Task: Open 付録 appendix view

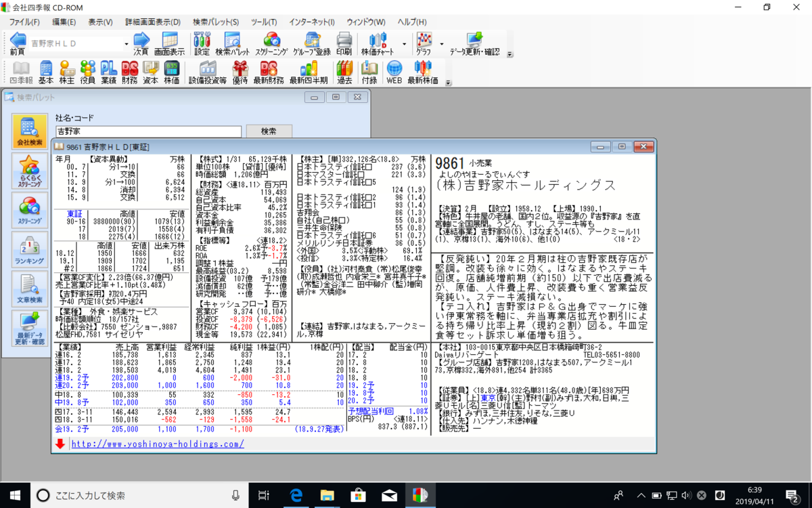Action: click(x=369, y=72)
